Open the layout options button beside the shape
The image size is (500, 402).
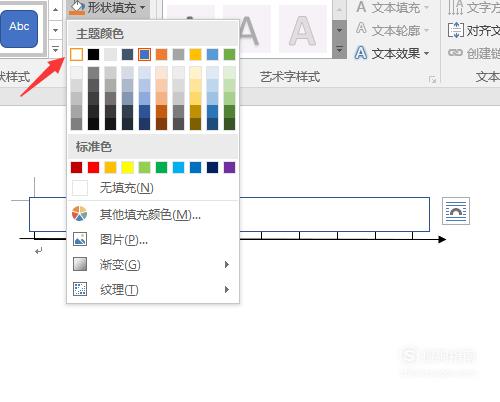[456, 211]
